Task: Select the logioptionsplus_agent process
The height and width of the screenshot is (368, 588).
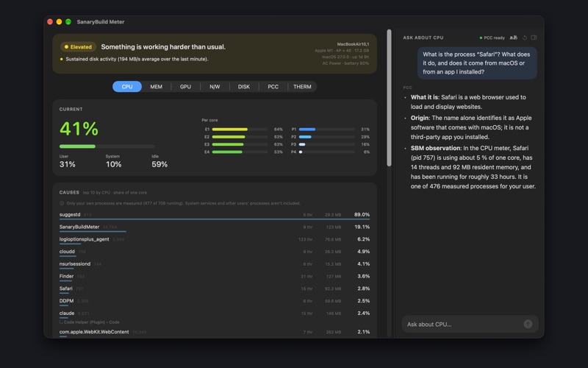Action: click(x=215, y=240)
